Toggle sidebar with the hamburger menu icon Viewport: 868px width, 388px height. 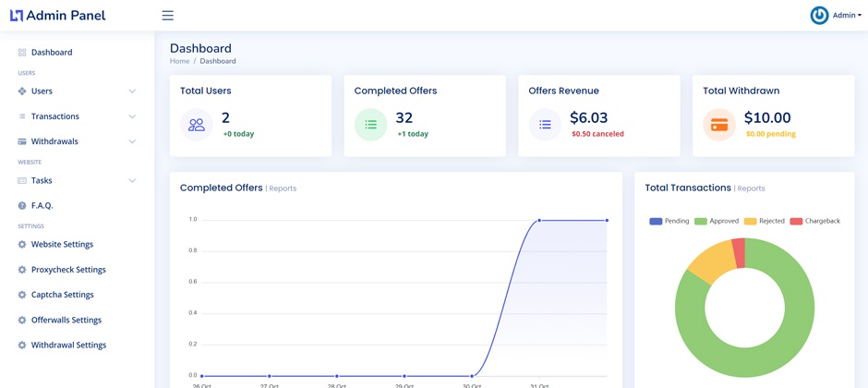168,16
